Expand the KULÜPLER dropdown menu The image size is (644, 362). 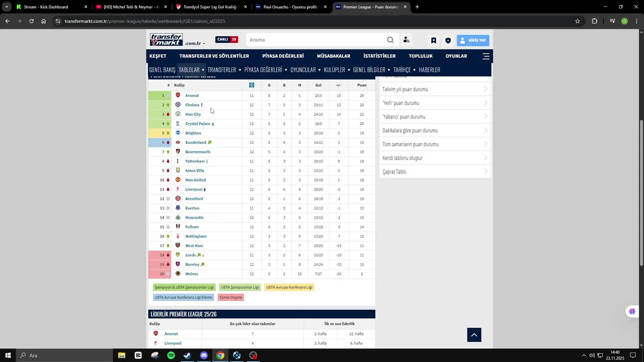[x=337, y=70]
